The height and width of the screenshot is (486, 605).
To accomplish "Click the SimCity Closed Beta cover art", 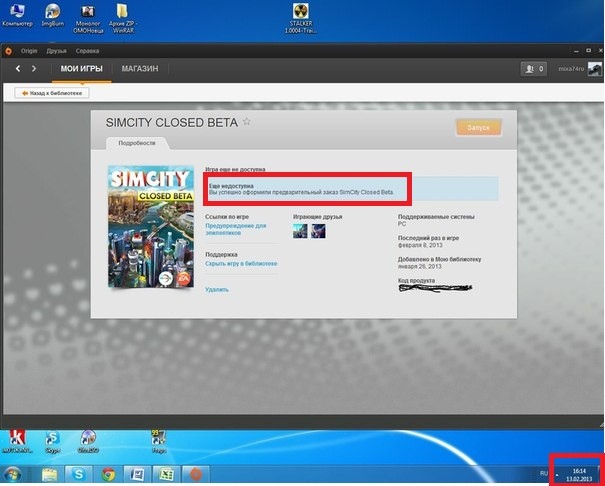I will 151,226.
